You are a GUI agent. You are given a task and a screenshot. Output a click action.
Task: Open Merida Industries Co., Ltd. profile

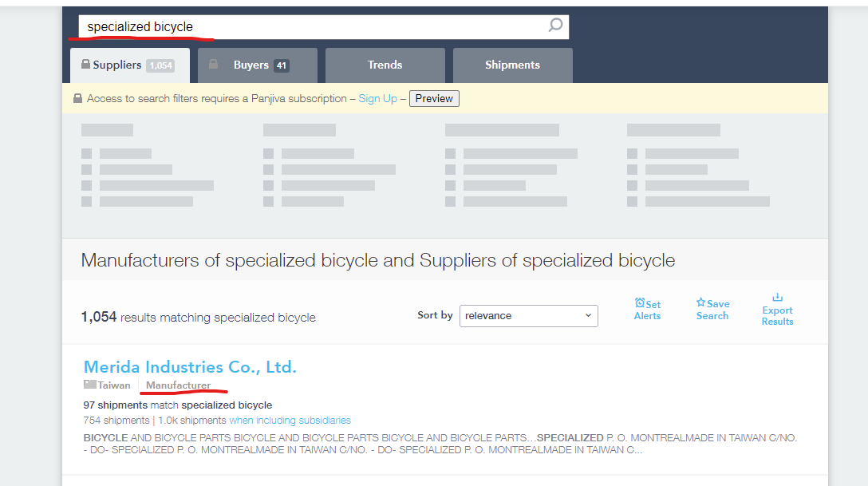(x=190, y=367)
